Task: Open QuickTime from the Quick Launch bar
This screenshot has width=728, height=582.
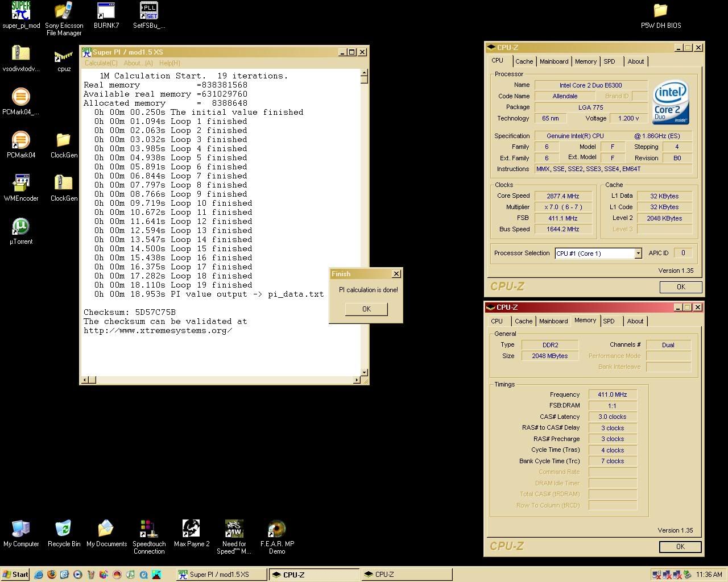Action: click(x=143, y=575)
